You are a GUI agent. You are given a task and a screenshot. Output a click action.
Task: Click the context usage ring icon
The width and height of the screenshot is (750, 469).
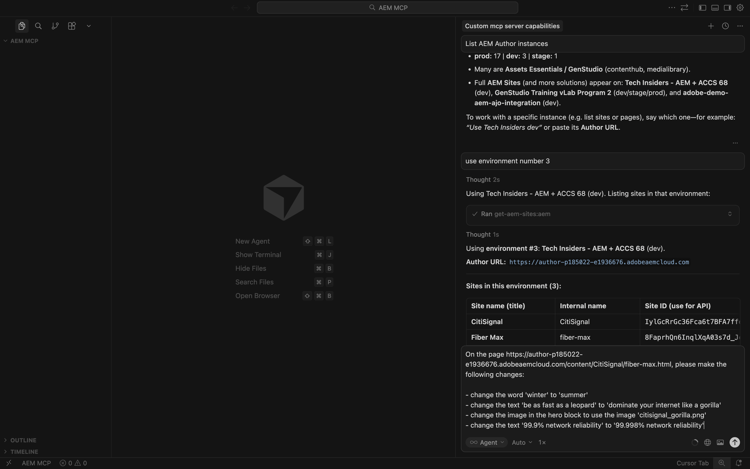click(695, 443)
